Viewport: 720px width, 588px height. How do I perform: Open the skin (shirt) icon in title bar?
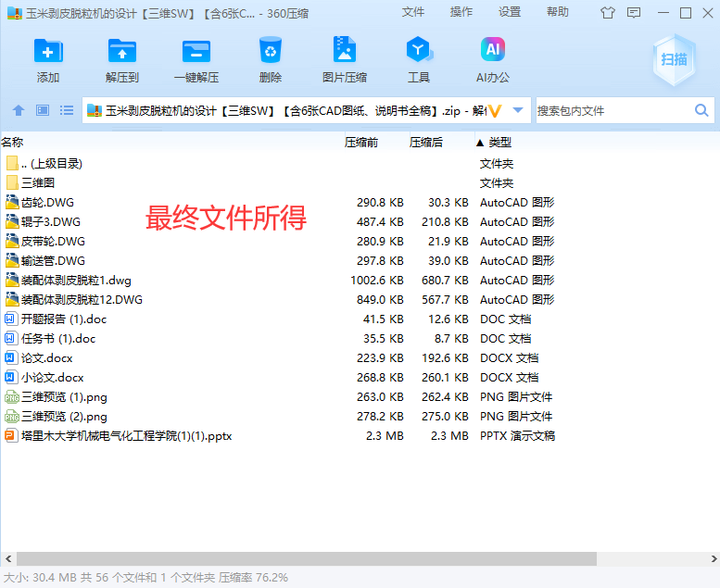click(608, 13)
